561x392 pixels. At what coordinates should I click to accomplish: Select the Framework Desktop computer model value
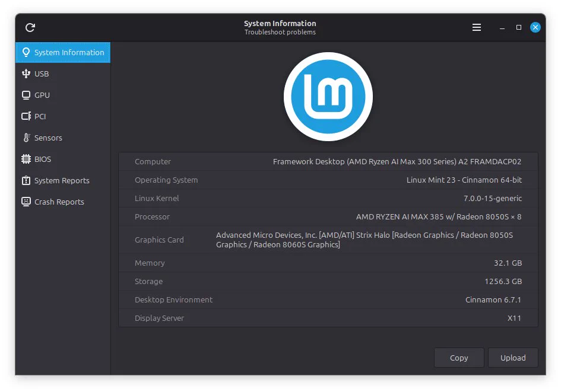[x=397, y=161]
